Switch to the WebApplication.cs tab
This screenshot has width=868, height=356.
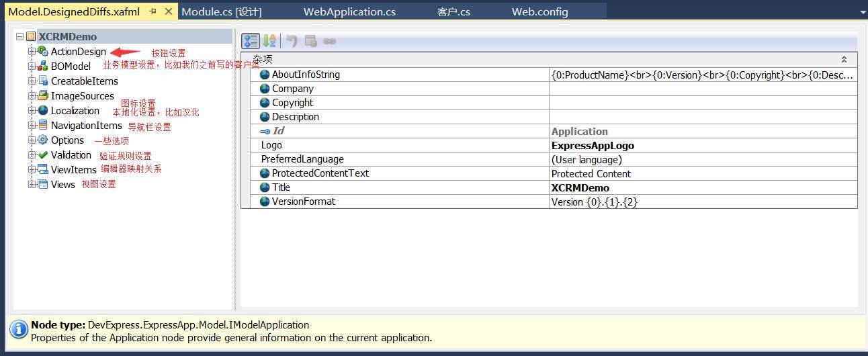pyautogui.click(x=349, y=11)
